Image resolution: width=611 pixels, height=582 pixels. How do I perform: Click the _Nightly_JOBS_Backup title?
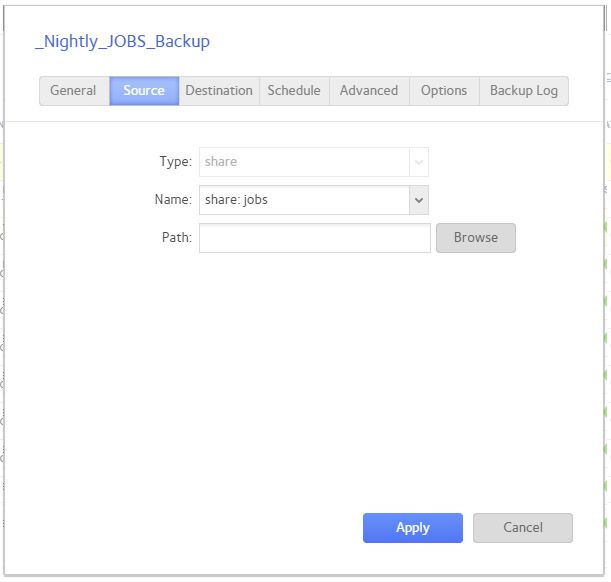122,42
